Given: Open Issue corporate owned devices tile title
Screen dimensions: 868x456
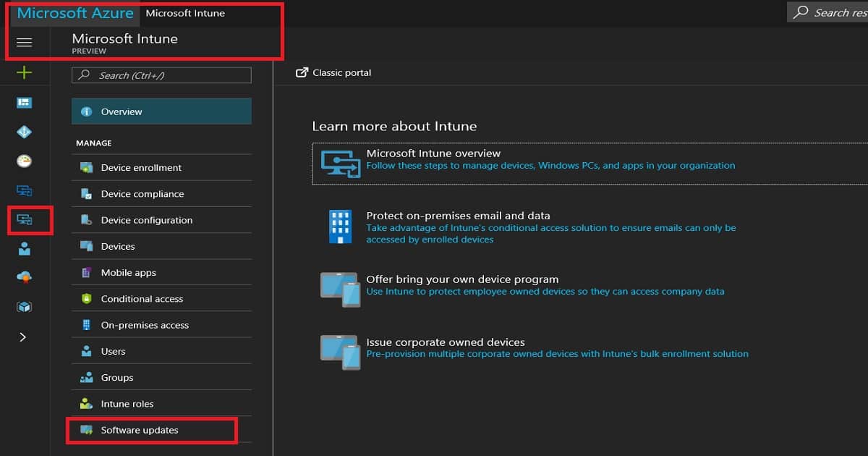Looking at the screenshot, I should pos(446,342).
